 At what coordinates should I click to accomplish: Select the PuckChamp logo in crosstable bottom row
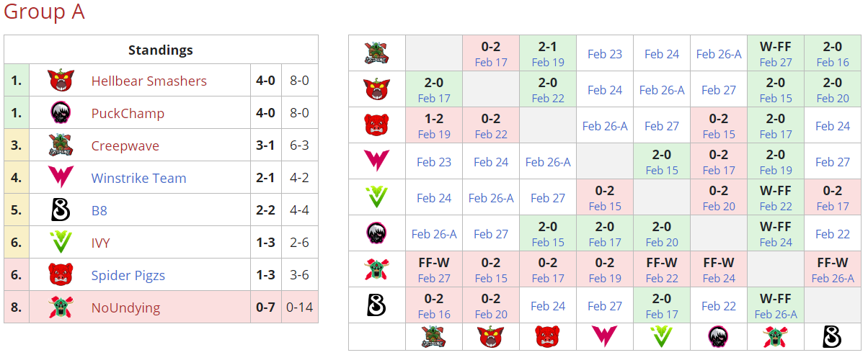[719, 336]
